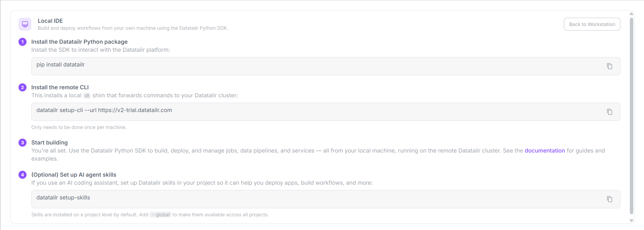The image size is (644, 230).
Task: Click 'Install the Datatailr Python package' heading
Action: point(79,42)
